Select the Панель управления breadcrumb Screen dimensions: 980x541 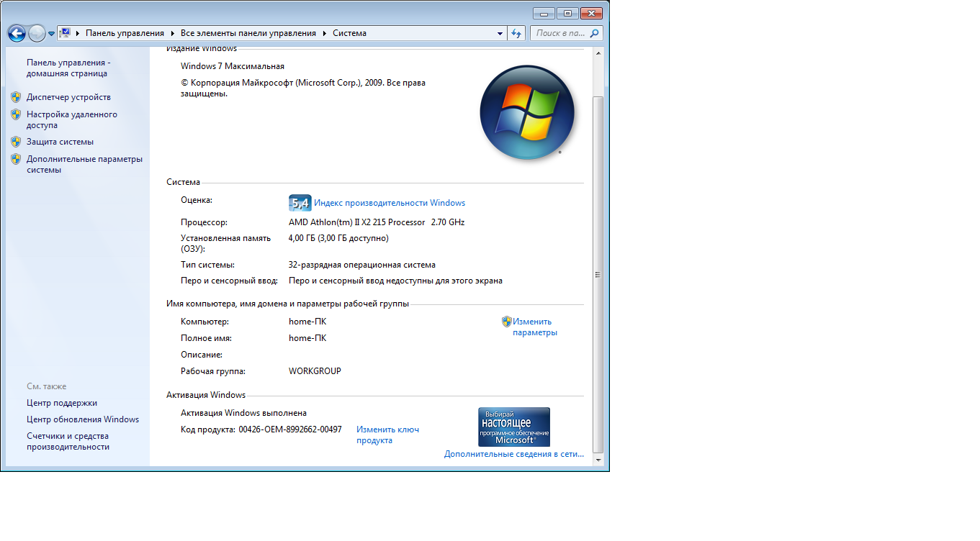[x=125, y=33]
